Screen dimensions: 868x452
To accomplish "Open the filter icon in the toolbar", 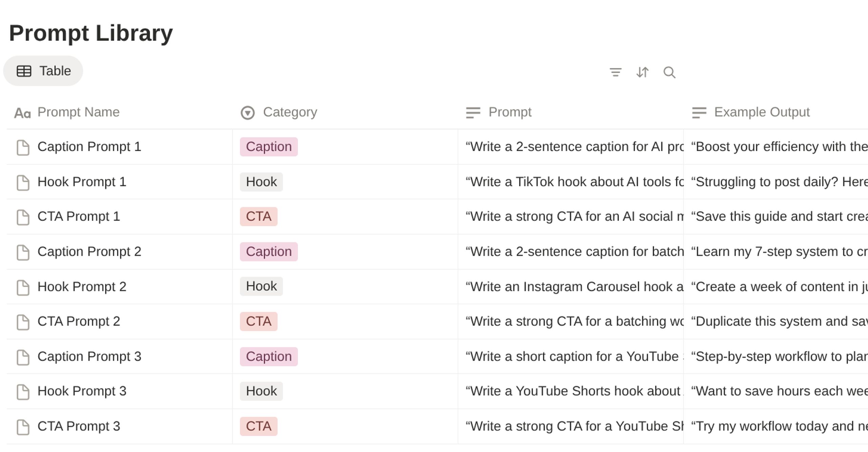I will 615,72.
